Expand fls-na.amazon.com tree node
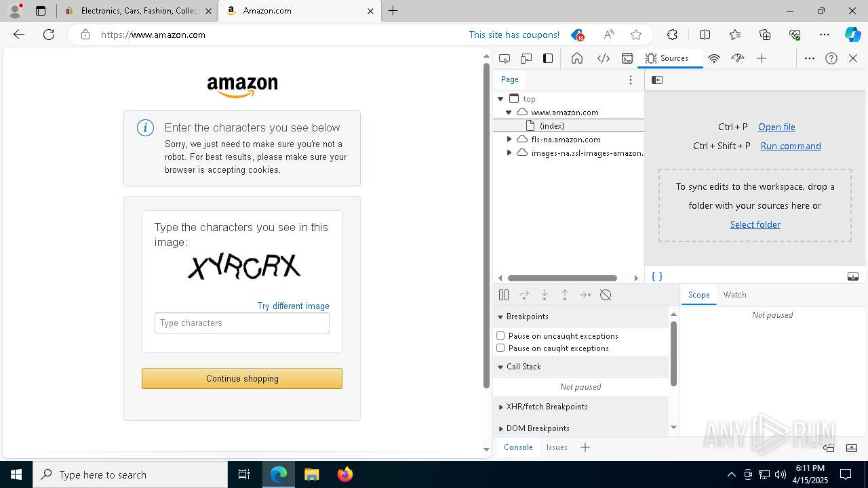 [x=509, y=140]
